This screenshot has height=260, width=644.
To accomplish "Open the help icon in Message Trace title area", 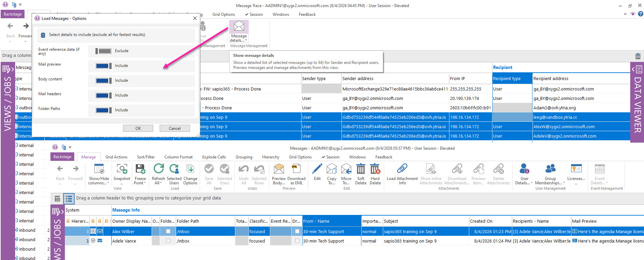I will coord(640,14).
